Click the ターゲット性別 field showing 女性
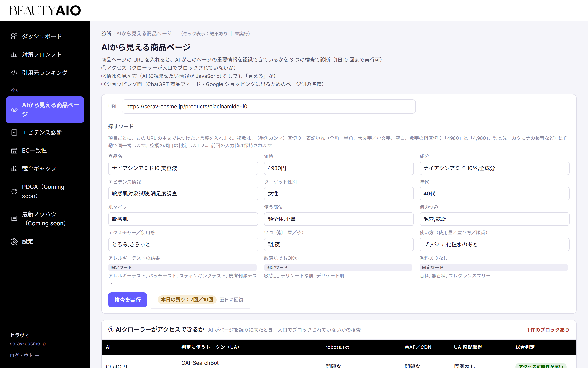This screenshot has height=368, width=588. tap(339, 193)
